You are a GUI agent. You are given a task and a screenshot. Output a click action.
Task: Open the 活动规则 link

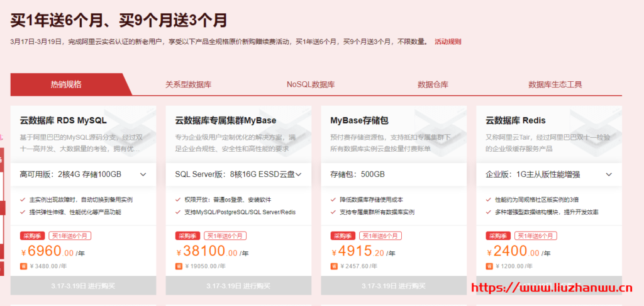point(448,42)
